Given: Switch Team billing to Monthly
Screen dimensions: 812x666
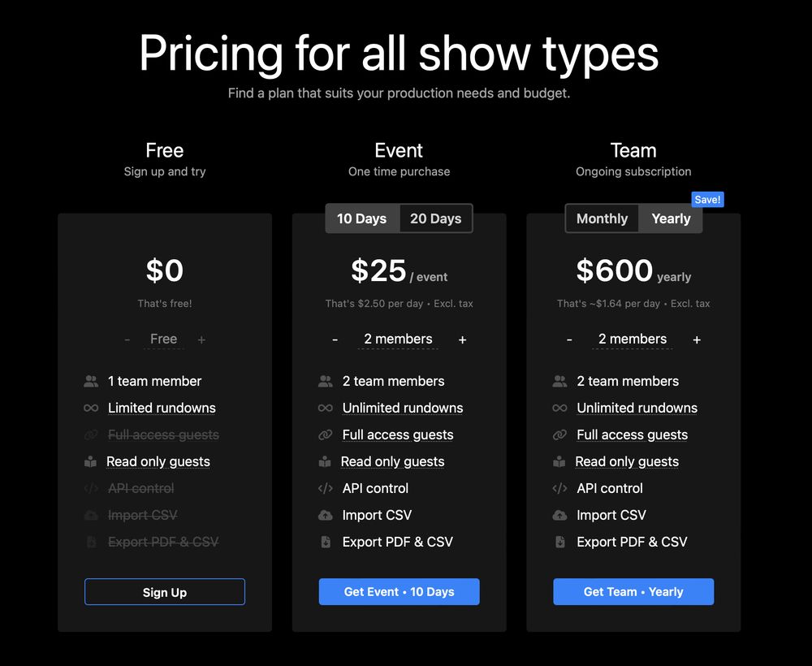Looking at the screenshot, I should coord(602,218).
